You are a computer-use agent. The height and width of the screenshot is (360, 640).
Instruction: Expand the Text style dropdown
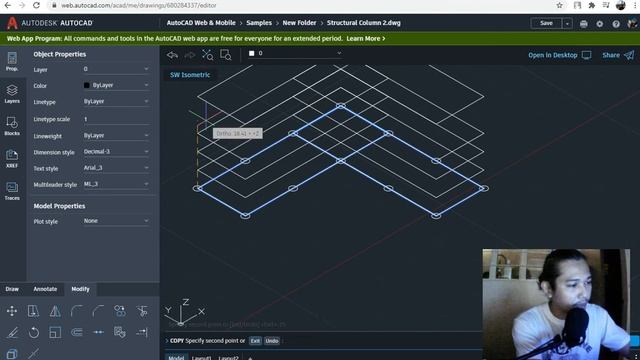point(116,168)
